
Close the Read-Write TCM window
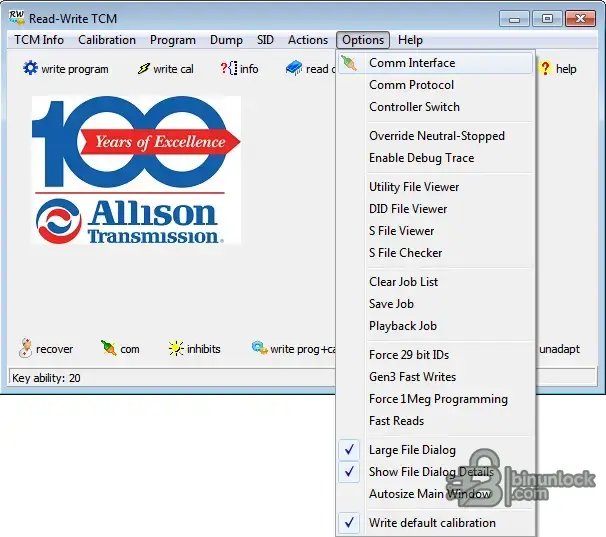click(x=580, y=19)
